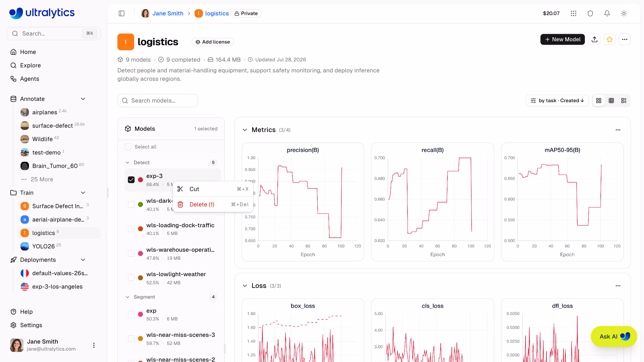Open notifications bell
This screenshot has height=362, width=644.
click(x=607, y=13)
